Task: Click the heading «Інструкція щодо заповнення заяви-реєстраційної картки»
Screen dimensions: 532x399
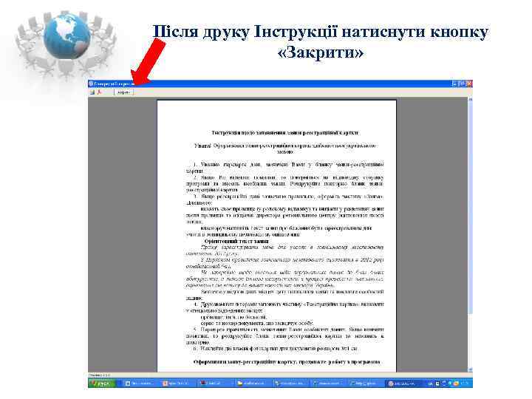Action: 285,133
